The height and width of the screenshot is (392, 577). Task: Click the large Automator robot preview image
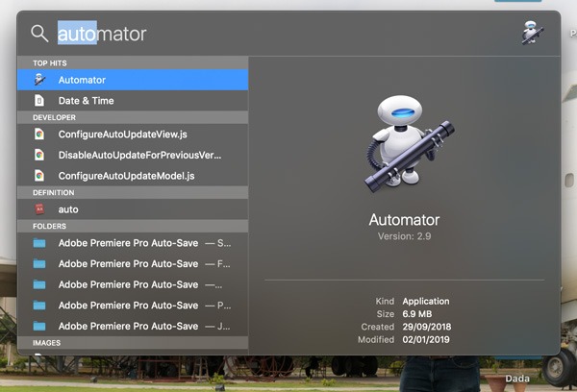pos(410,144)
